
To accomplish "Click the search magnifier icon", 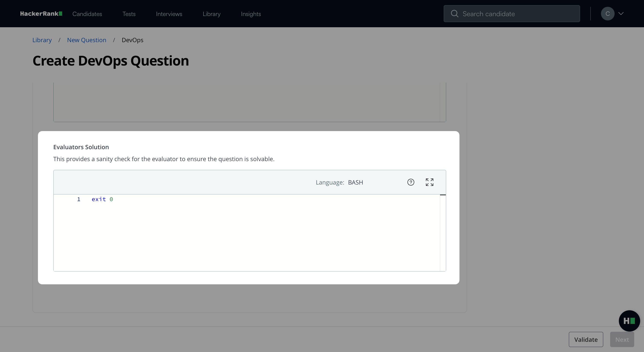I will [454, 14].
